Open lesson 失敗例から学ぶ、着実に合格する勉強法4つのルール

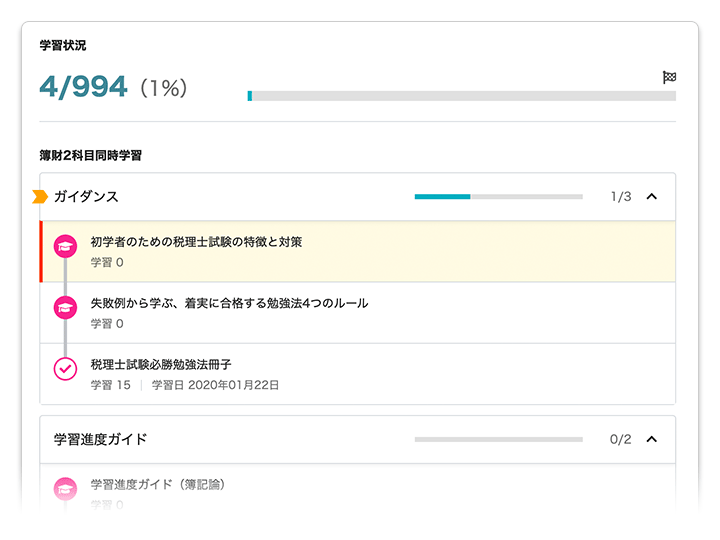(x=229, y=303)
